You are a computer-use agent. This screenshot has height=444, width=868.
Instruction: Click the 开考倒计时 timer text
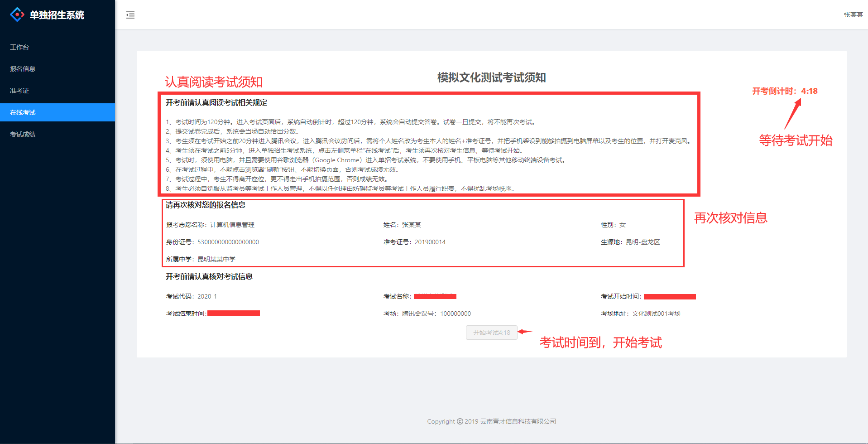(785, 91)
